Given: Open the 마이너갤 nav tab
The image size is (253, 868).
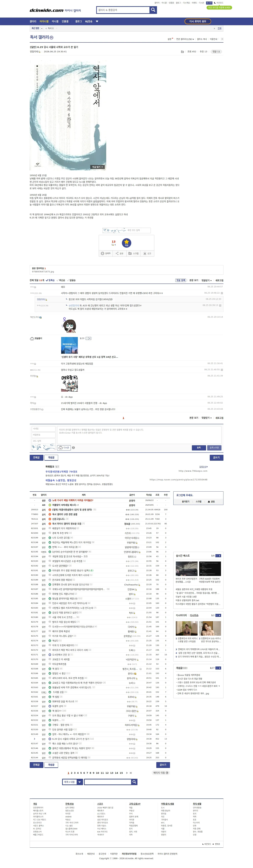Looking at the screenshot, I should click(44, 22).
